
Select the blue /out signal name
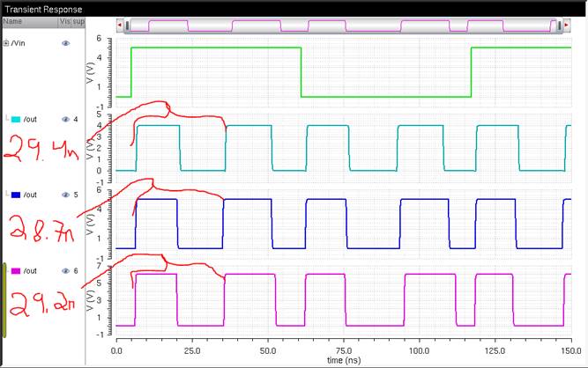click(30, 195)
